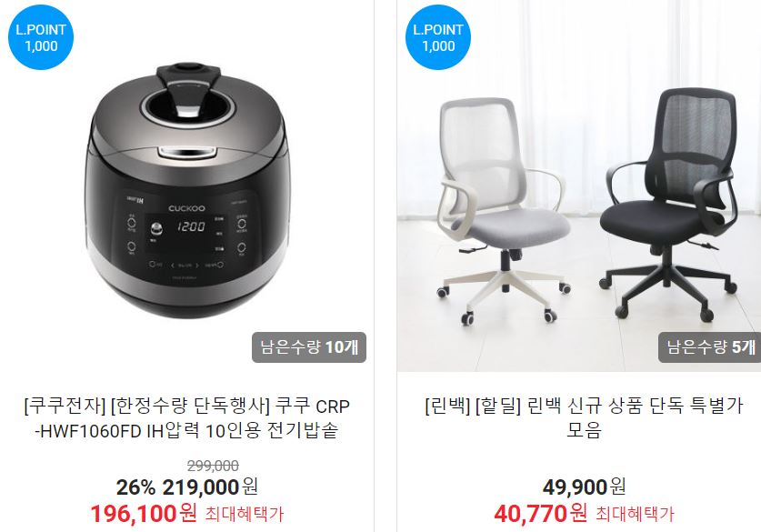This screenshot has height=532, width=761.
Task: Click the L.POINT 1,000 badge on rice cooker
Action: (41, 37)
